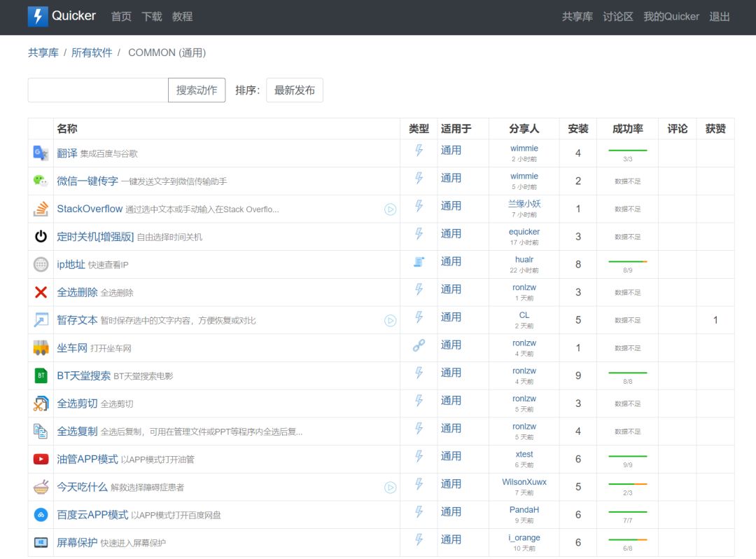Click the power icon for 定时关机[增强版]
This screenshot has height=559, width=756.
(41, 237)
